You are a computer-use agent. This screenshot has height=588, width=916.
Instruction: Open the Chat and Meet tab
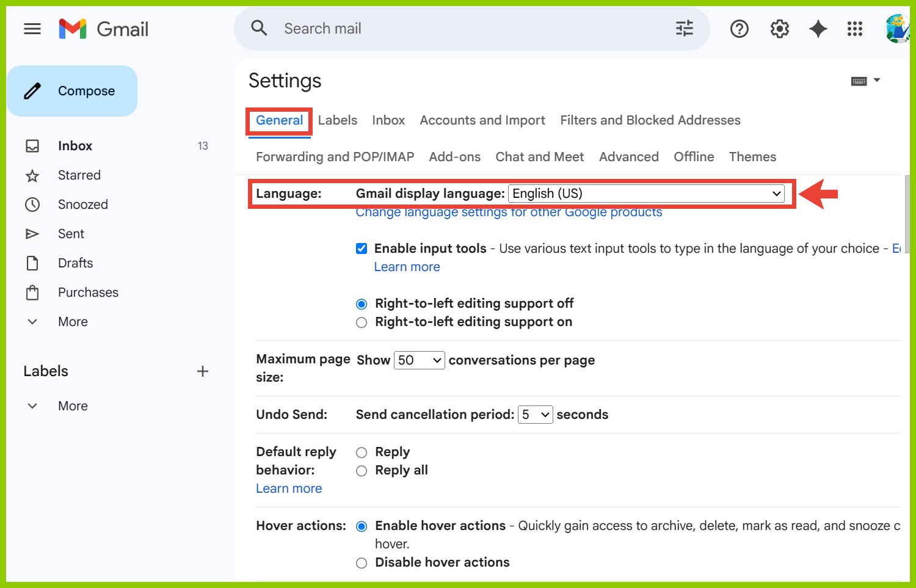(540, 157)
